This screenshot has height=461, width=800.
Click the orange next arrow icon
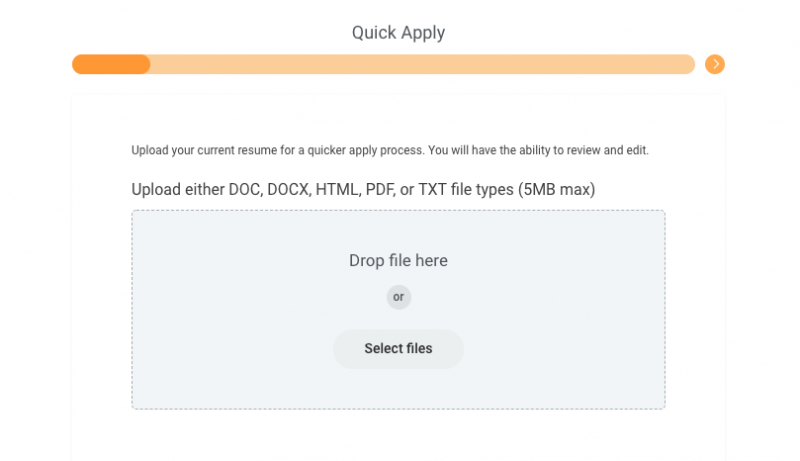pyautogui.click(x=714, y=64)
